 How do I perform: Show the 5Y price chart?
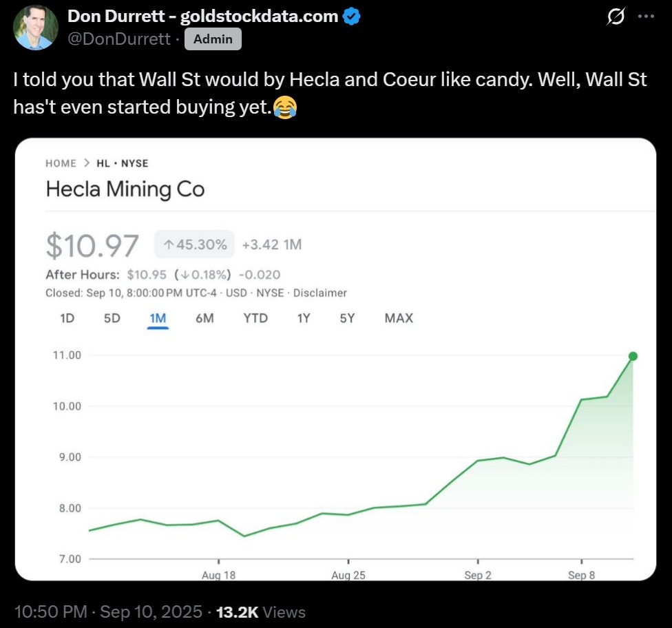(348, 318)
